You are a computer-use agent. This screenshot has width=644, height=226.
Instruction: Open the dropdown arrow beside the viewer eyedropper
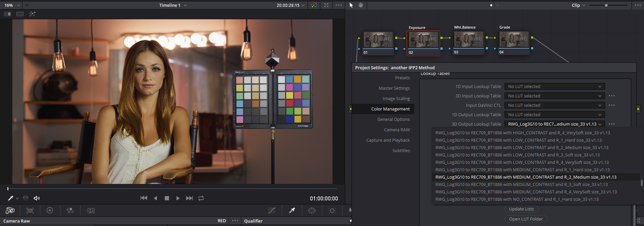[x=17, y=199]
